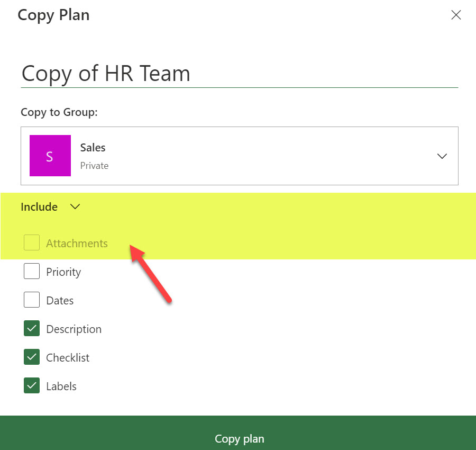
Task: Click the Sales group avatar icon
Action: pos(50,156)
